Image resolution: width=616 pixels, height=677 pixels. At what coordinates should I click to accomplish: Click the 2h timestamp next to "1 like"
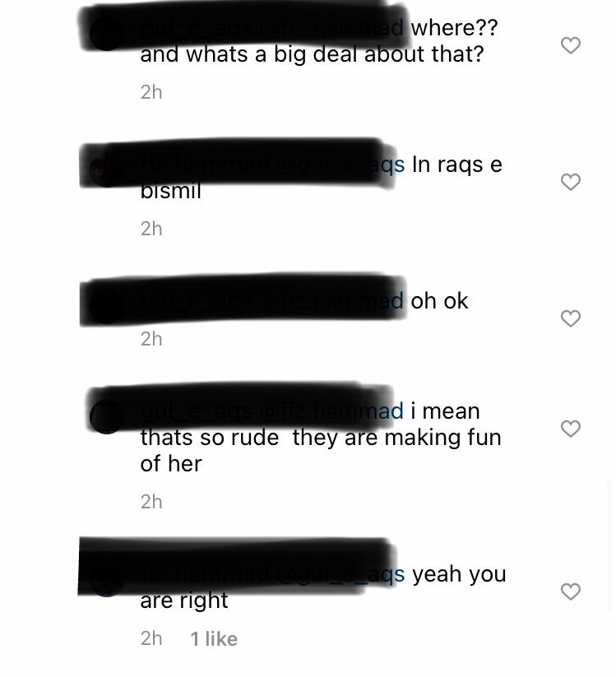(x=151, y=638)
